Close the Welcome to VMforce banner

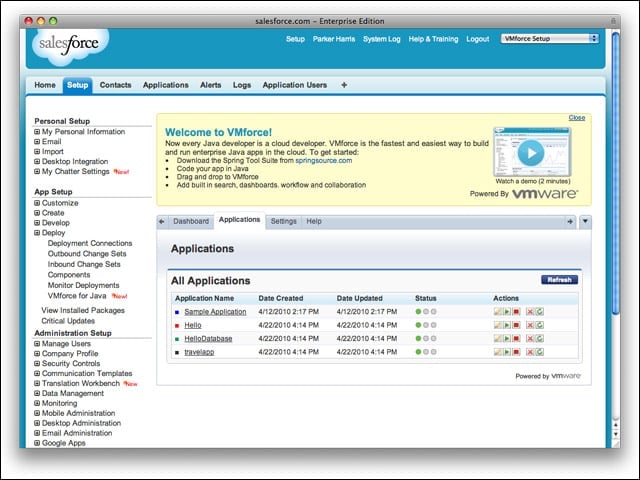click(x=577, y=118)
